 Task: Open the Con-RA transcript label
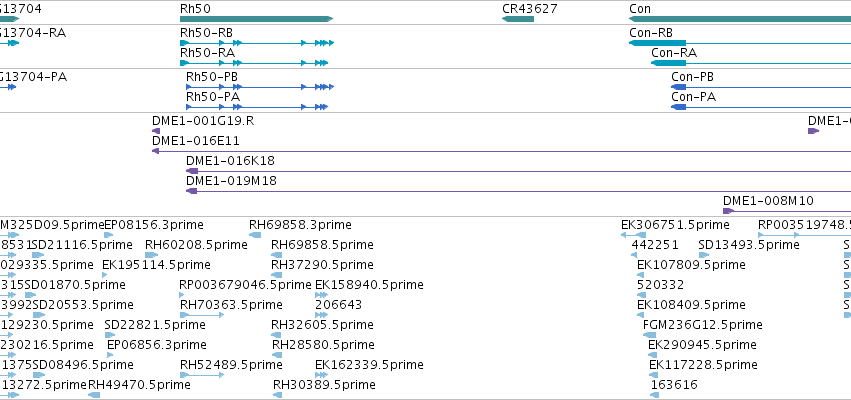click(x=674, y=53)
